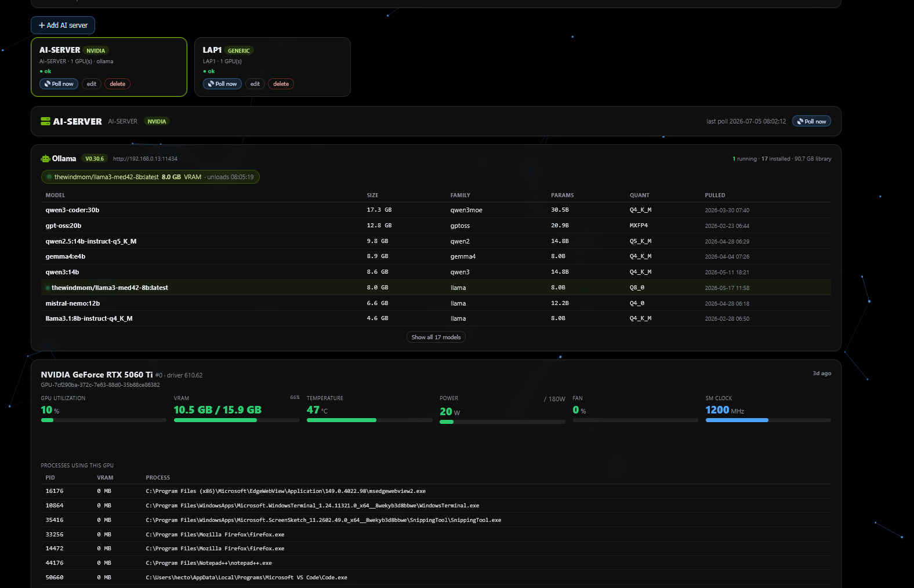Poll now beside last poll timestamp
Screen dimensions: 914x588
811,121
